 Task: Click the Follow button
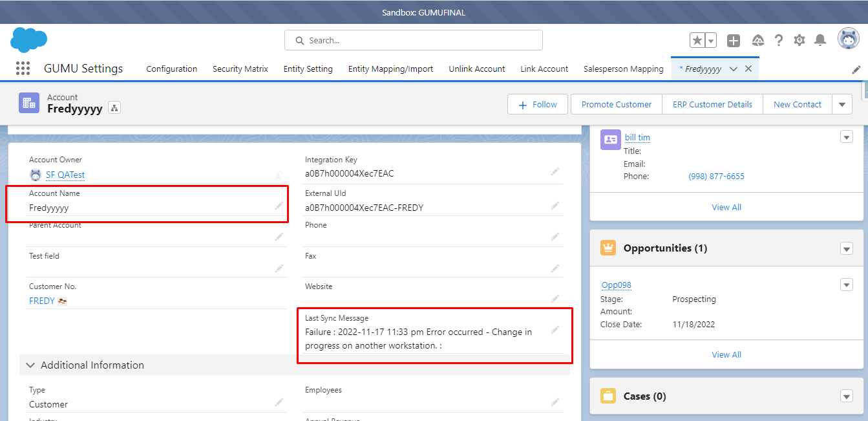click(538, 104)
